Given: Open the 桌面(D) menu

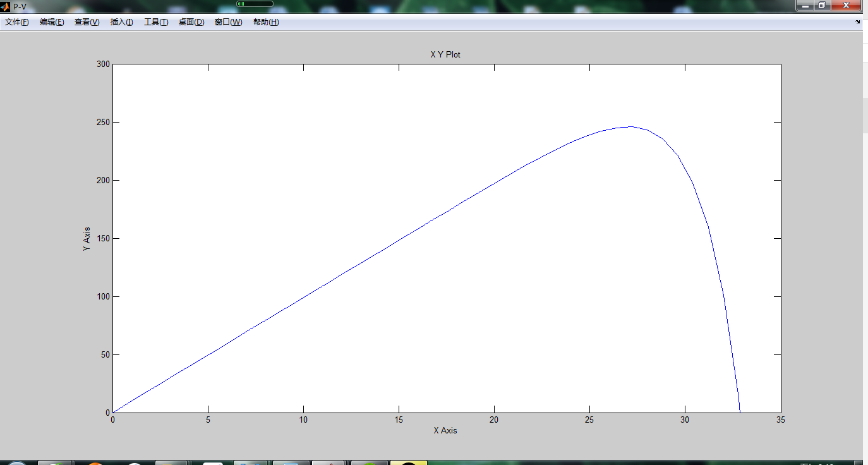Looking at the screenshot, I should tap(191, 21).
